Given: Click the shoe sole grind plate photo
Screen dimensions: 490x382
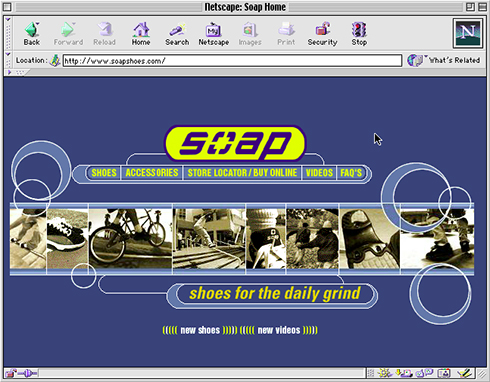Looking at the screenshot, I should tap(369, 239).
